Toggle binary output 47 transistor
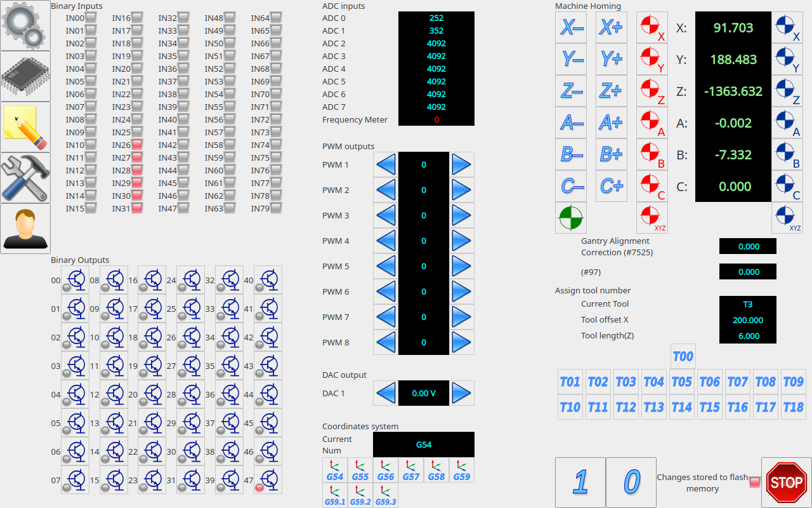Viewport: 812px width, 508px height. [x=268, y=480]
